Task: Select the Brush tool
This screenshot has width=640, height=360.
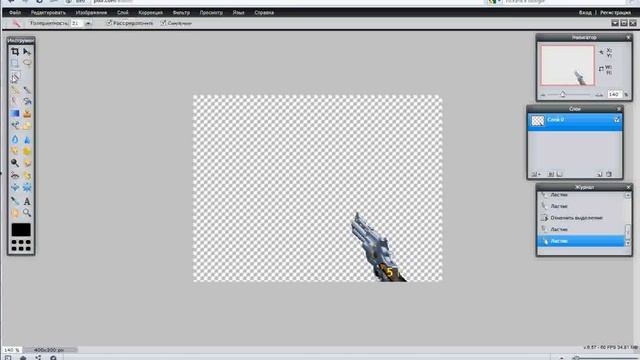Action: coord(27,89)
